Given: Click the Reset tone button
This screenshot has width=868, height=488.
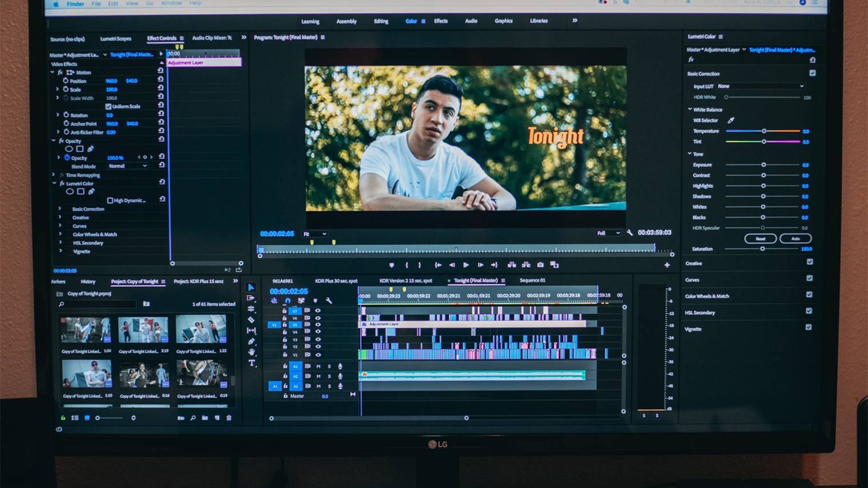Looking at the screenshot, I should pyautogui.click(x=761, y=239).
